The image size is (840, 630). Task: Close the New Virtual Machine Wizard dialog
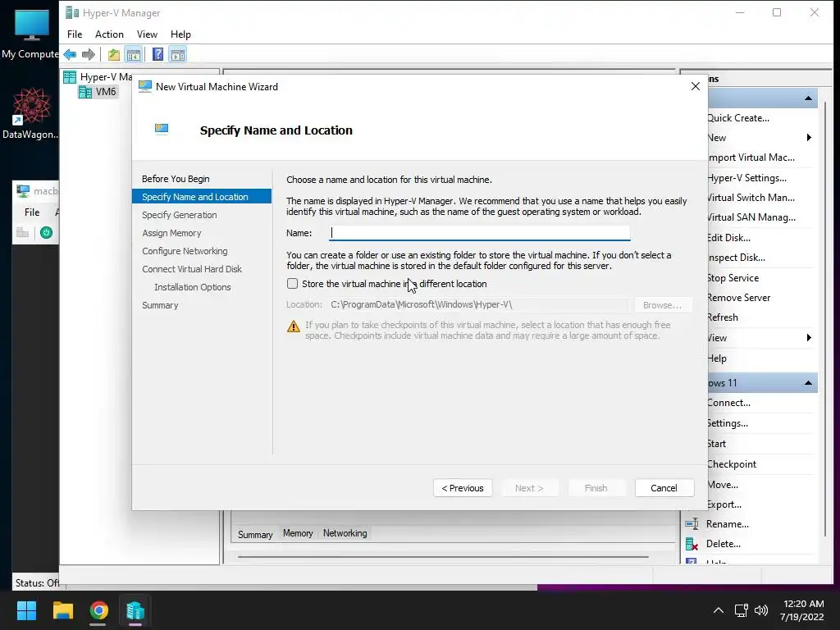(696, 86)
